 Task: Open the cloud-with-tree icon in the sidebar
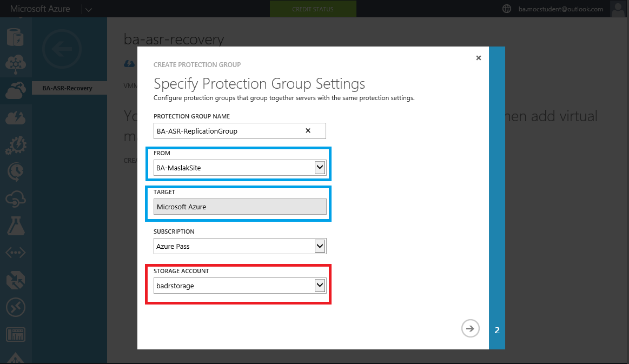click(16, 64)
